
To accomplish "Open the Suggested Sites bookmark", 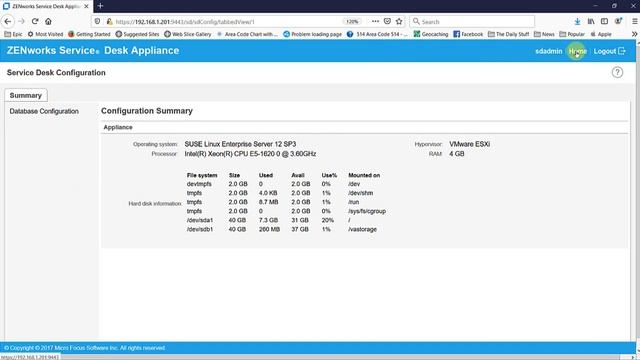I will point(138,34).
